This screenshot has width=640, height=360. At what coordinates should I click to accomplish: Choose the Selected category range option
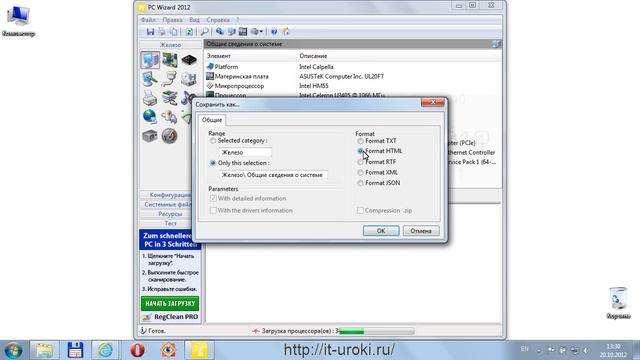[x=213, y=141]
